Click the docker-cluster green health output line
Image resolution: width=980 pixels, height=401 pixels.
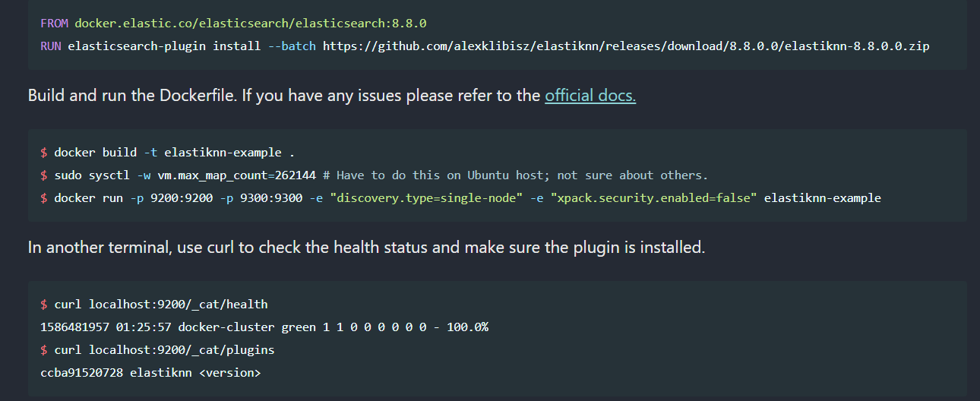point(264,327)
